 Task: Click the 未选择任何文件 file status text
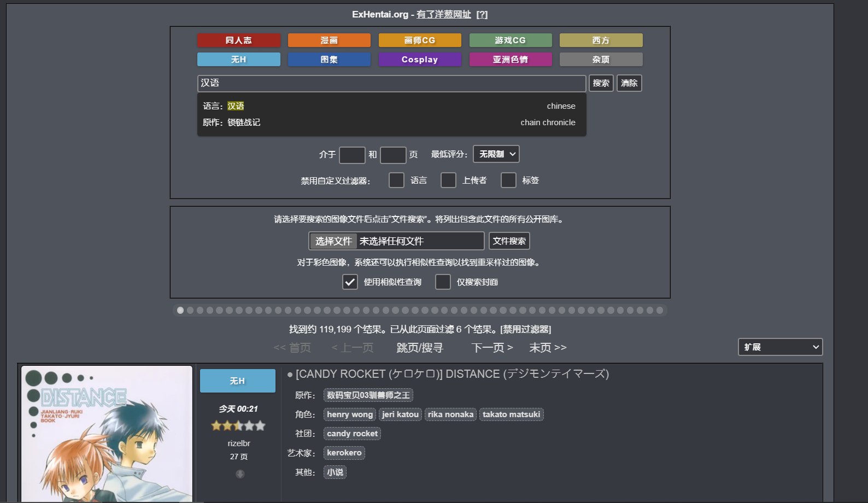tap(391, 241)
